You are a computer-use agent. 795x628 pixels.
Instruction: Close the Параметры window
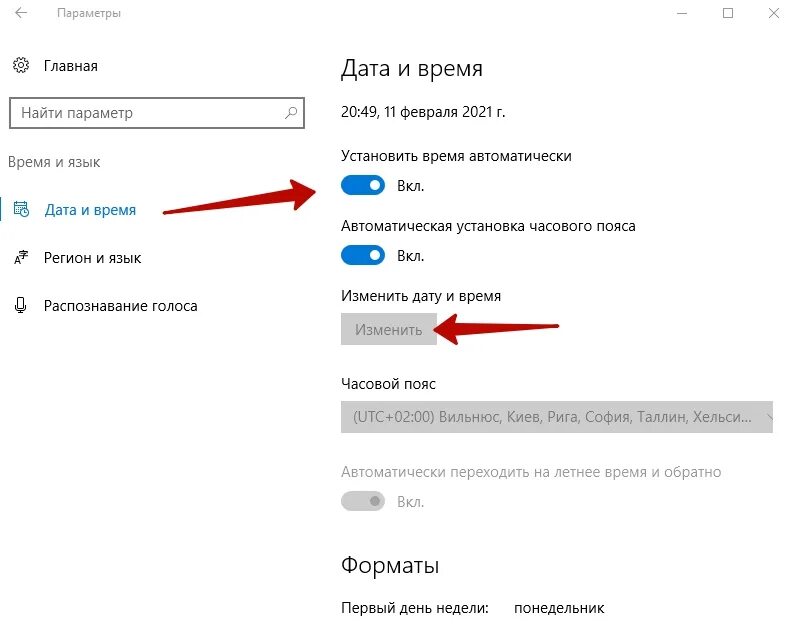click(x=774, y=13)
